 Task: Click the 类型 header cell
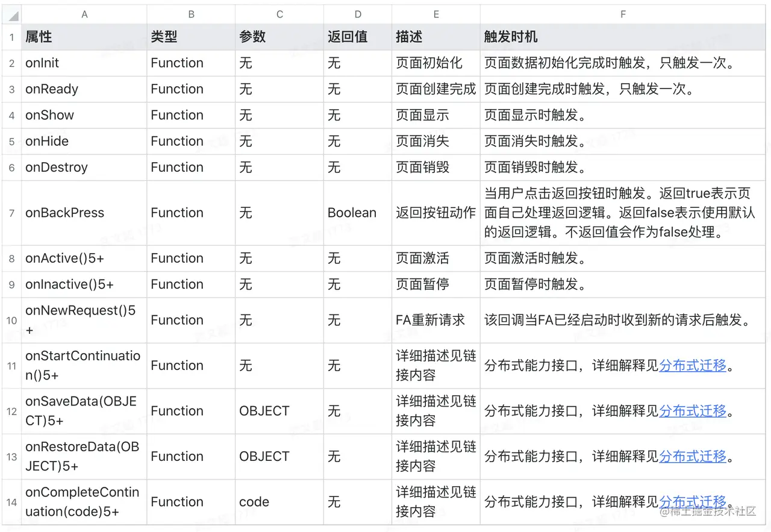[x=191, y=37]
